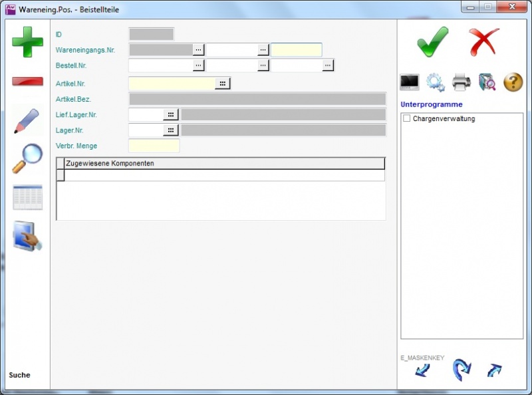Viewport: 532px width, 395px height.
Task: Click the green plus add record icon
Action: coord(27,42)
